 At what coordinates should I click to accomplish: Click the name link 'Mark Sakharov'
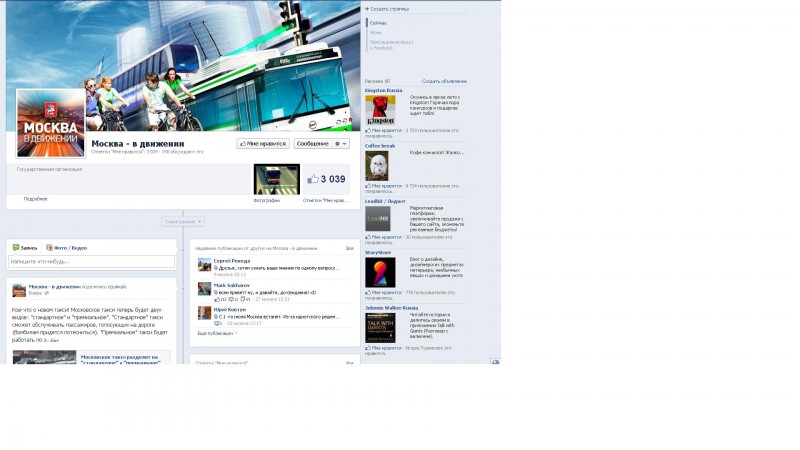pos(232,285)
